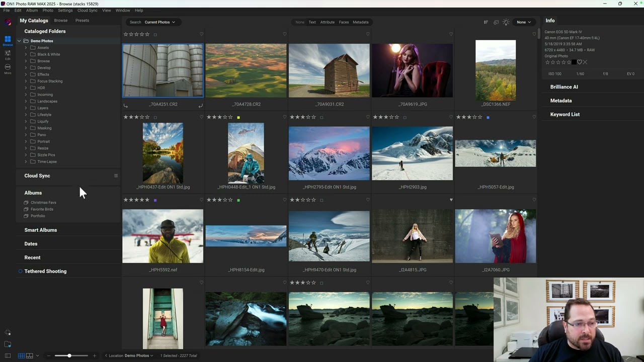Toggle favorite heart in Info panel
The image size is (644, 362).
579,62
